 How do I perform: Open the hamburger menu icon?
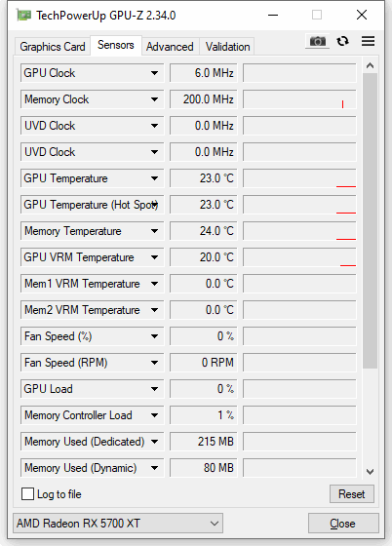click(x=368, y=41)
